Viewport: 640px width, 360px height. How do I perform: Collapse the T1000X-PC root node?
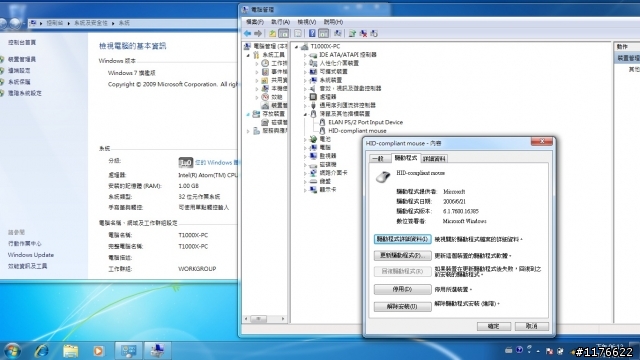click(297, 47)
